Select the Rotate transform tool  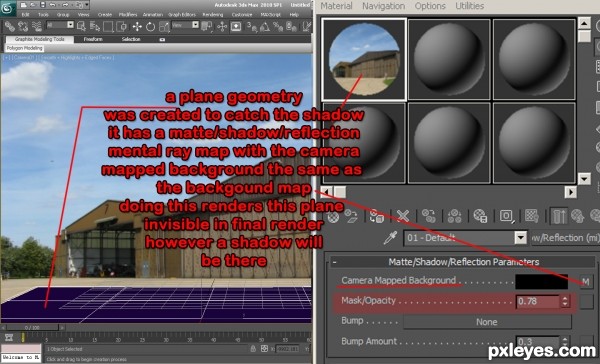pos(150,26)
